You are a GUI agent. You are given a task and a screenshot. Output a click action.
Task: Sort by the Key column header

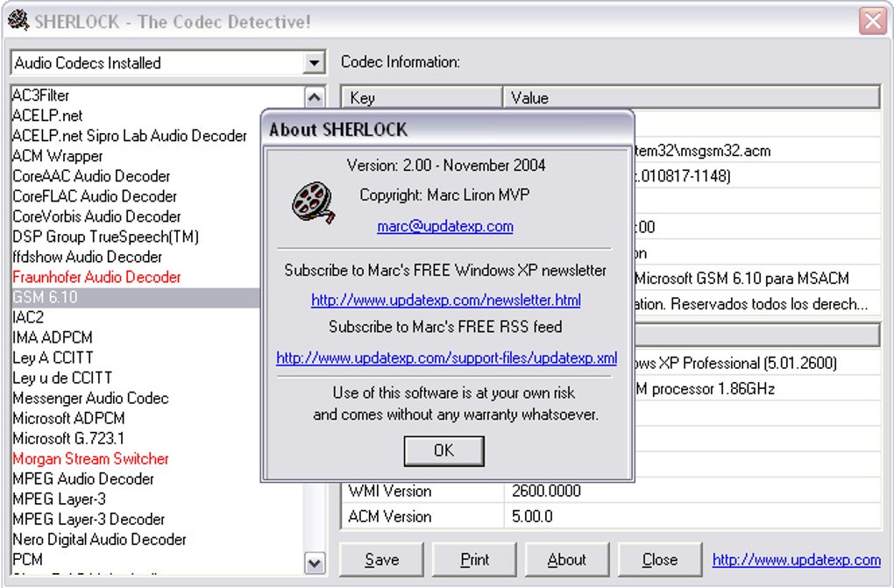pos(422,97)
